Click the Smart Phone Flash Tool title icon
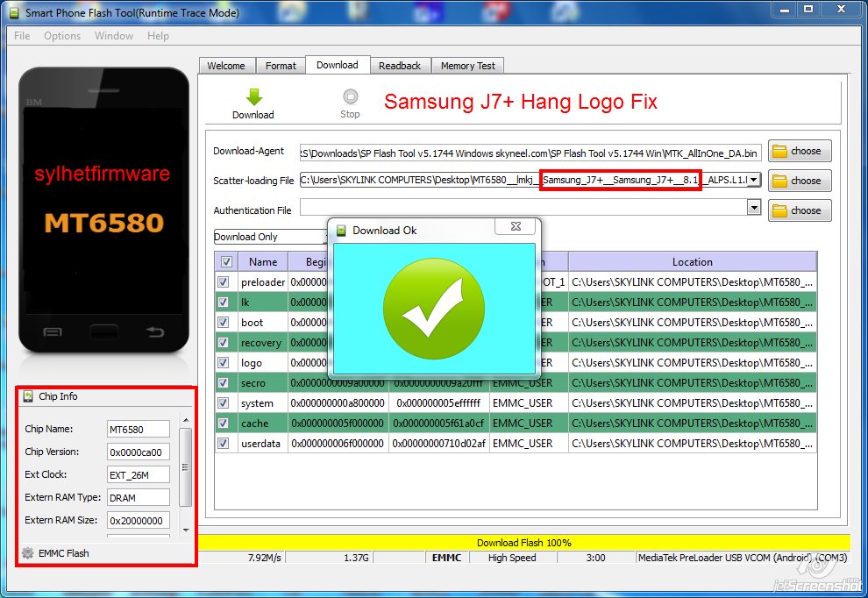 click(14, 12)
